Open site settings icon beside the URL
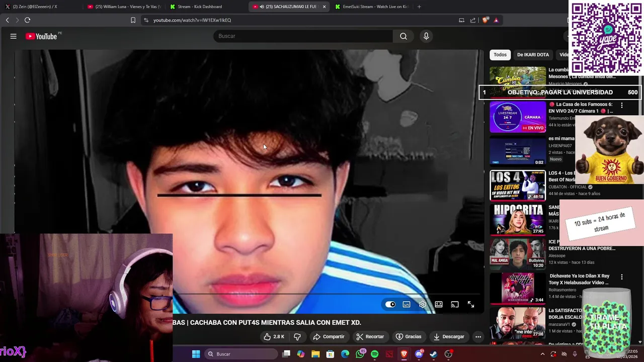The width and height of the screenshot is (644, 362). 146,20
